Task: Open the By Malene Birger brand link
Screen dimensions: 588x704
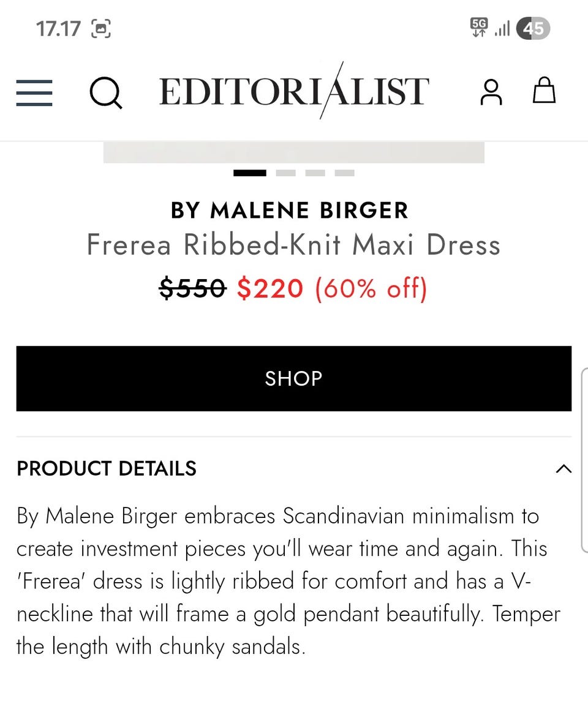Action: [x=290, y=210]
